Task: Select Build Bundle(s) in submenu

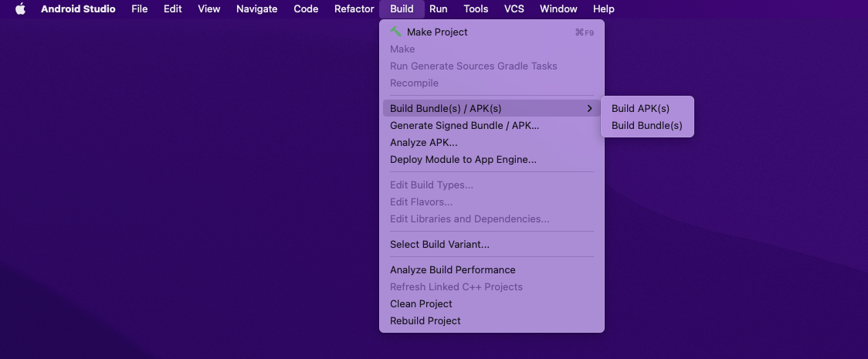Action: [647, 126]
